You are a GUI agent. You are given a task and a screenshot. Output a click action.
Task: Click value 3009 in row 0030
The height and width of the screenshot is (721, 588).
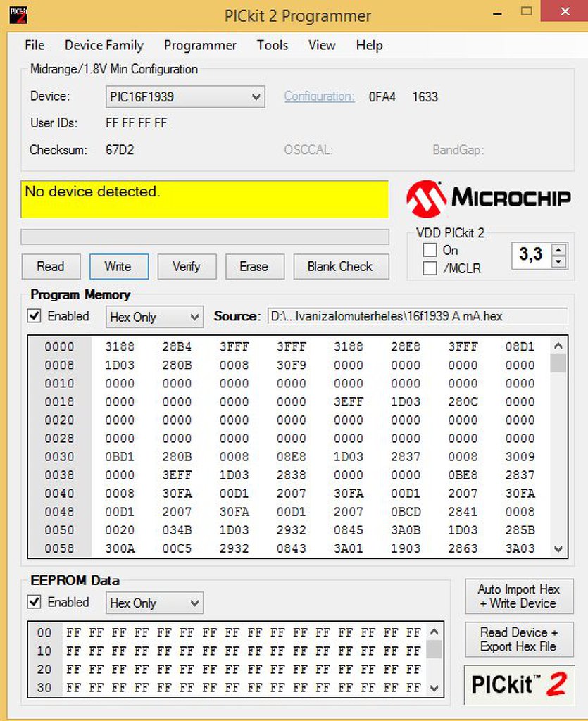[520, 456]
